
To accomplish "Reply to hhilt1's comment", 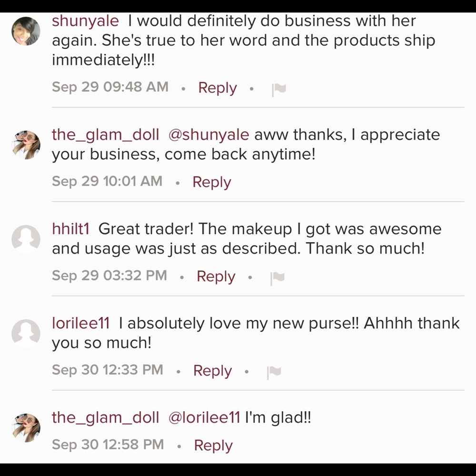I will 216,277.
